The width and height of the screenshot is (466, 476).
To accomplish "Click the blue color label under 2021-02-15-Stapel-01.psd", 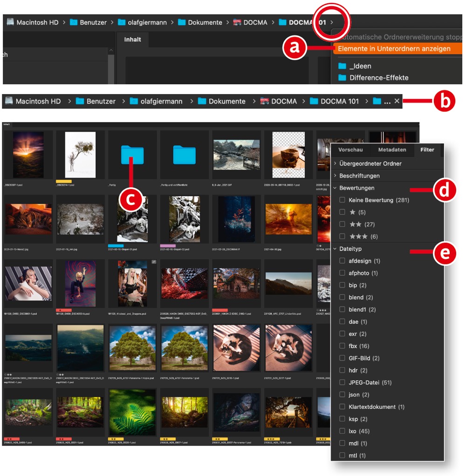I will tap(116, 245).
